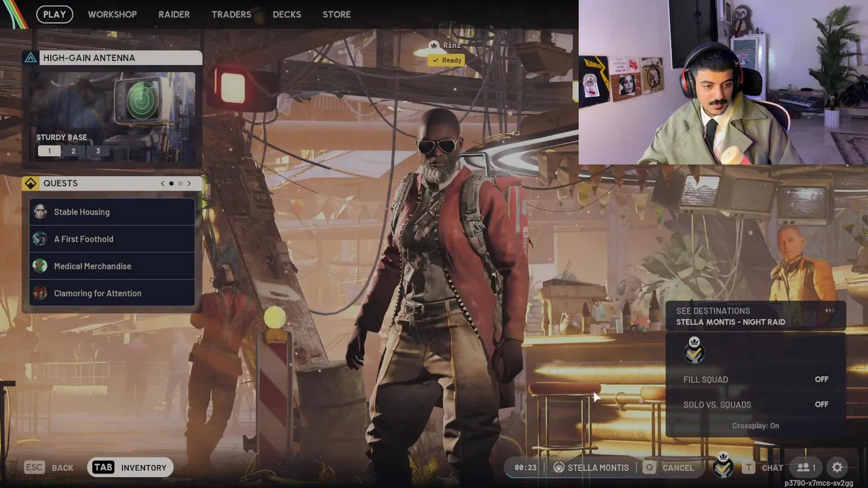Open the Clamoring for Attention quest

coord(113,293)
